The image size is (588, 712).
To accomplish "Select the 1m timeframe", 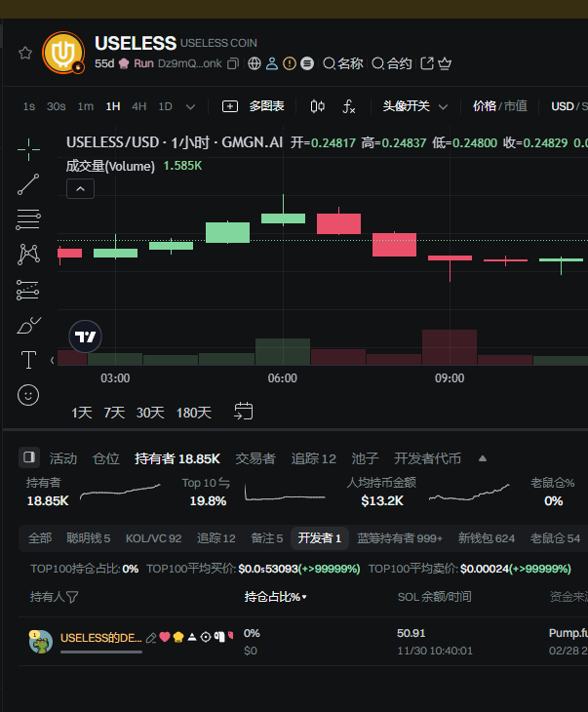I will point(86,106).
